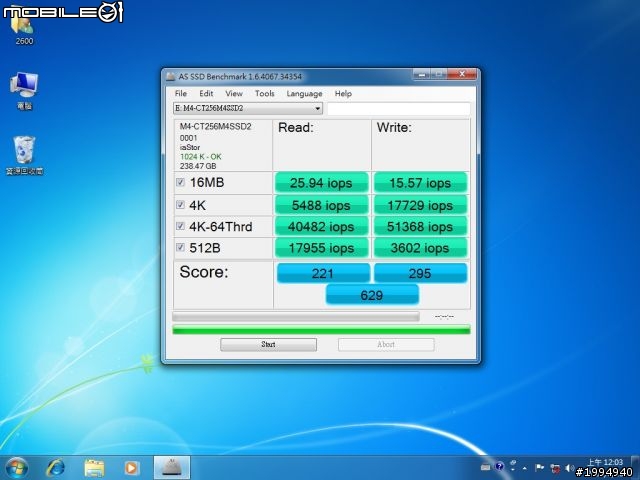The height and width of the screenshot is (480, 640).
Task: Open the volume speaker tray icon
Action: [x=570, y=468]
